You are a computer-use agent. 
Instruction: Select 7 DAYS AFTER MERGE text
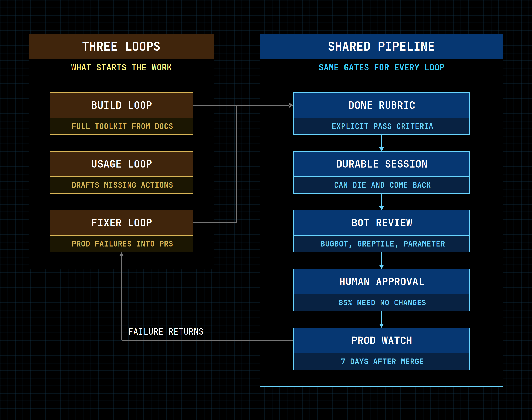point(382,361)
